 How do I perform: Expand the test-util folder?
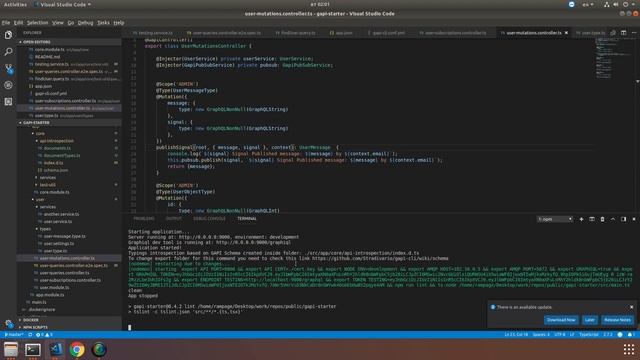47,185
